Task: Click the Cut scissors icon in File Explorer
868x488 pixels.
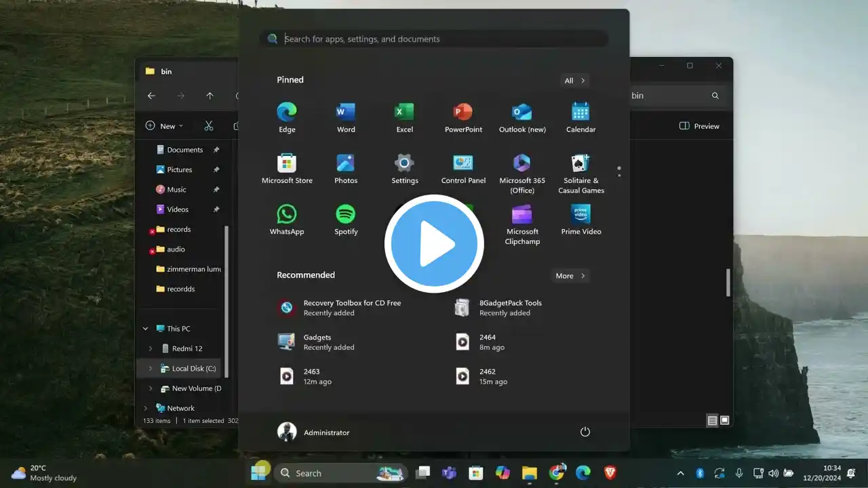Action: pyautogui.click(x=208, y=126)
